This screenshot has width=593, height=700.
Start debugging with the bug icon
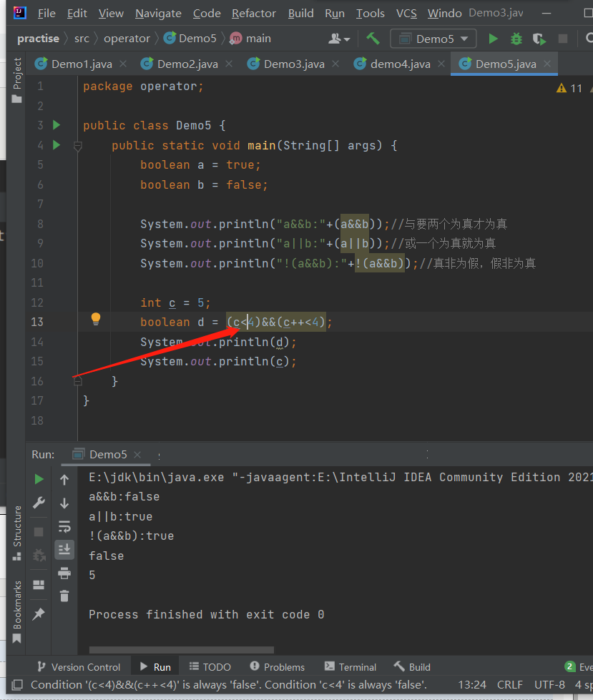coord(516,39)
